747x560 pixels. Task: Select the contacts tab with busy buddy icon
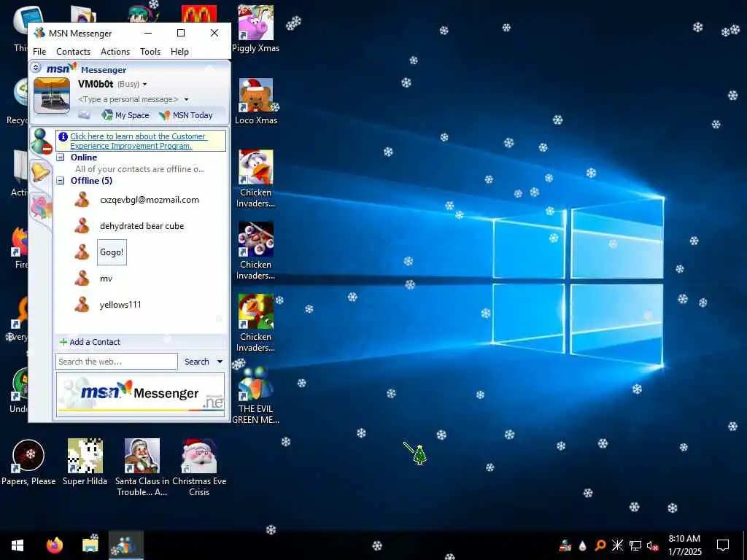[x=42, y=141]
